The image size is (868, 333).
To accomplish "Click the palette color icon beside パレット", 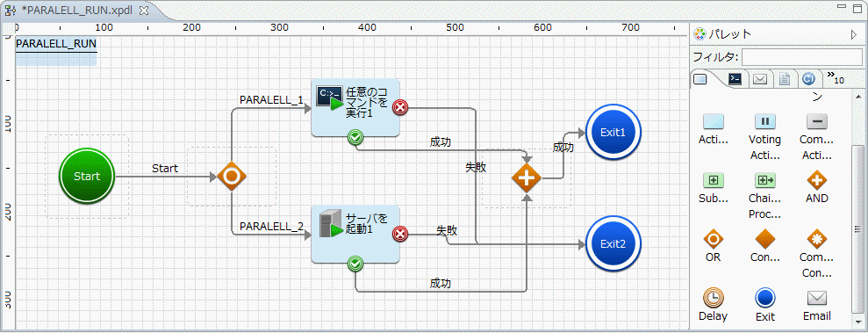I will 699,34.
